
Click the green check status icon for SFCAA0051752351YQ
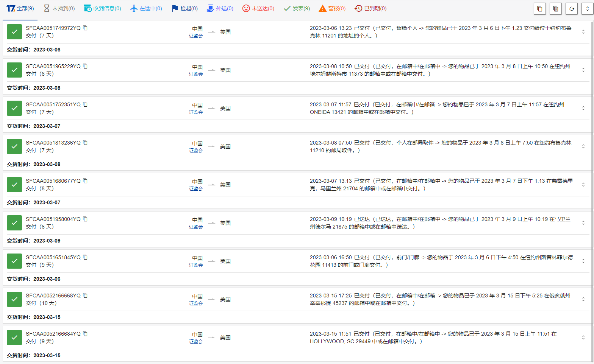point(14,108)
